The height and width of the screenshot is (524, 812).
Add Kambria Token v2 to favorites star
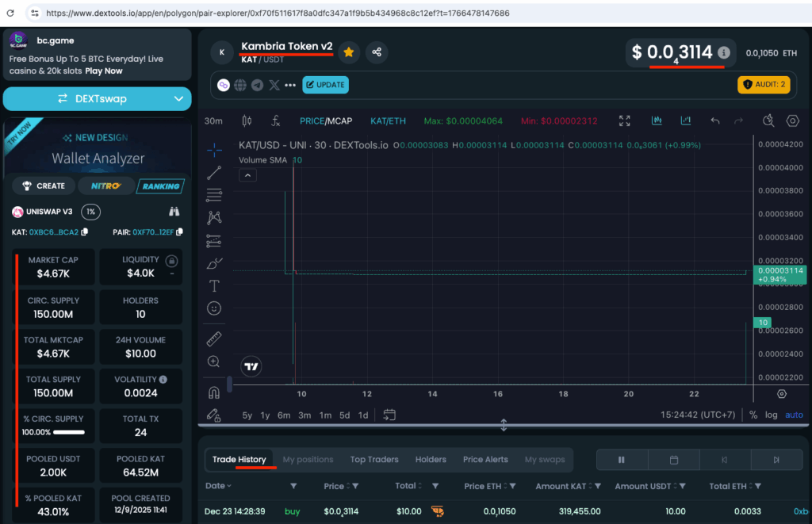coord(348,52)
